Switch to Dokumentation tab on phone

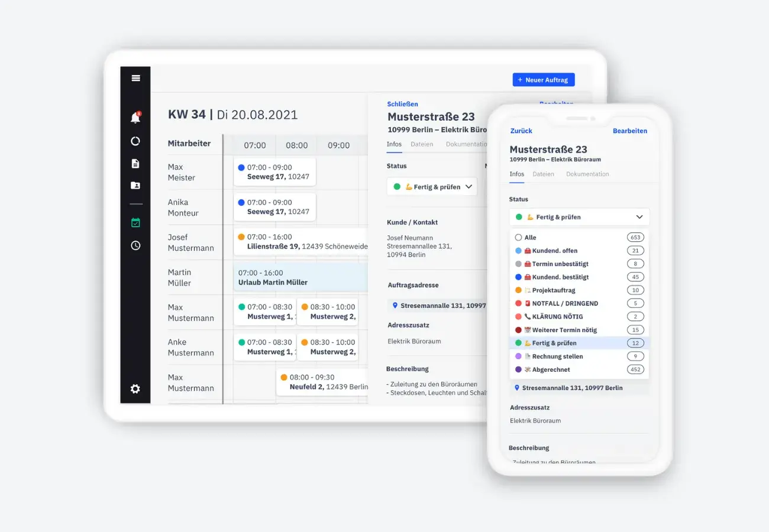coord(587,174)
